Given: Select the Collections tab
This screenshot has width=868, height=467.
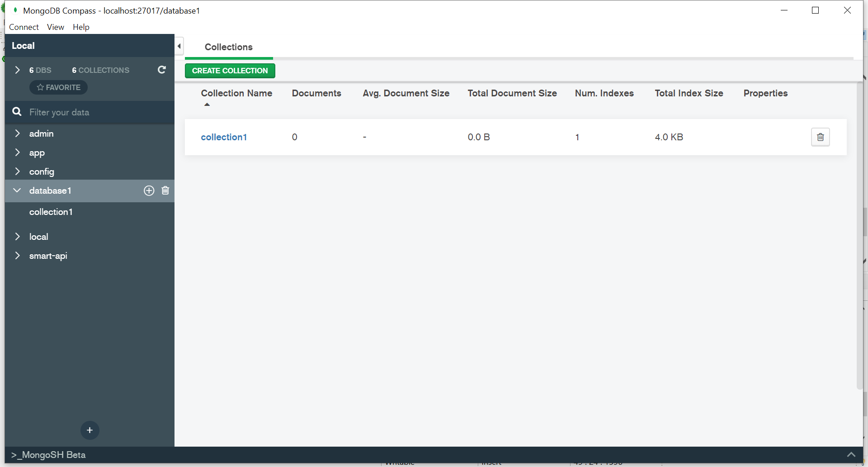Looking at the screenshot, I should click(x=229, y=47).
